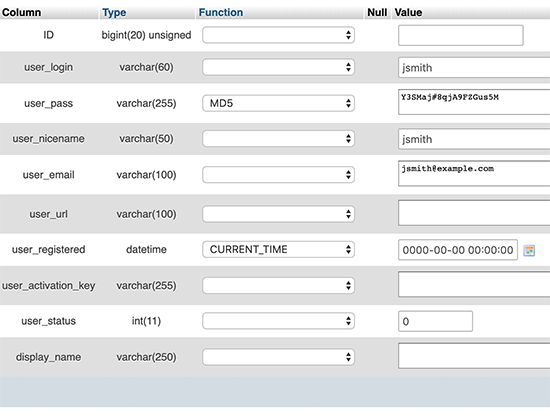Open calendar picker beside user_registered value
This screenshot has width=550, height=416.
[529, 250]
